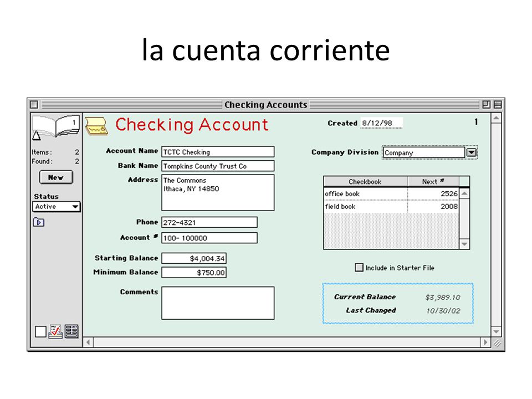
Task: Click the window vertical scroll up arrow
Action: point(496,119)
